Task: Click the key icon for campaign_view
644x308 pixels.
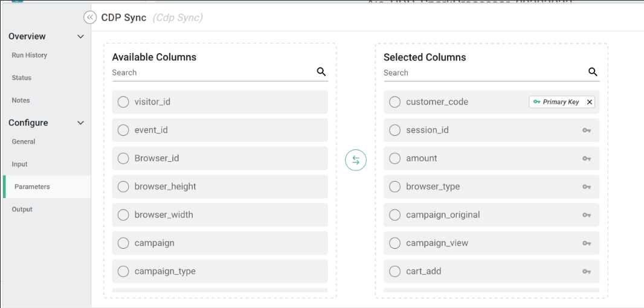Action: click(x=586, y=243)
